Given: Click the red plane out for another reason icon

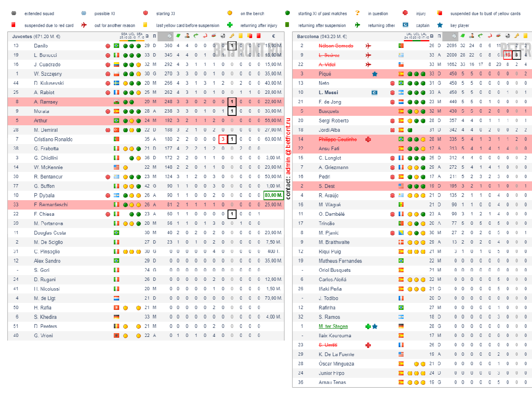Looking at the screenshot, I should click(x=84, y=25).
